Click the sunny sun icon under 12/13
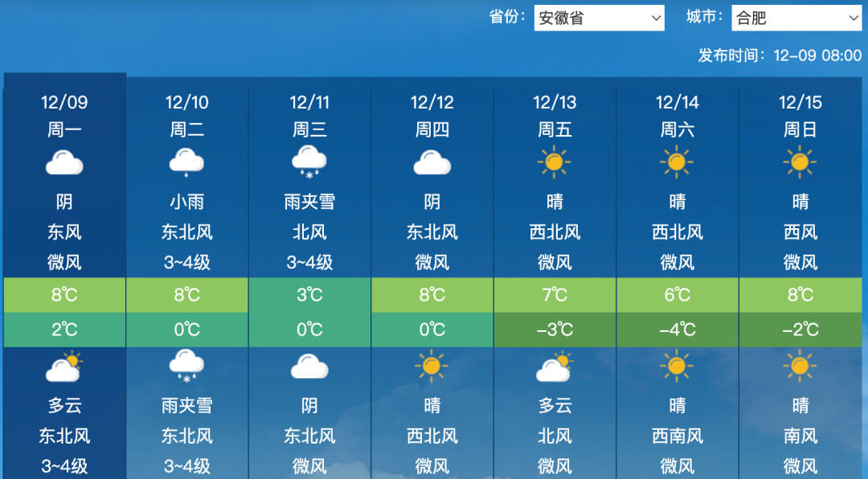This screenshot has height=479, width=868. pyautogui.click(x=555, y=162)
